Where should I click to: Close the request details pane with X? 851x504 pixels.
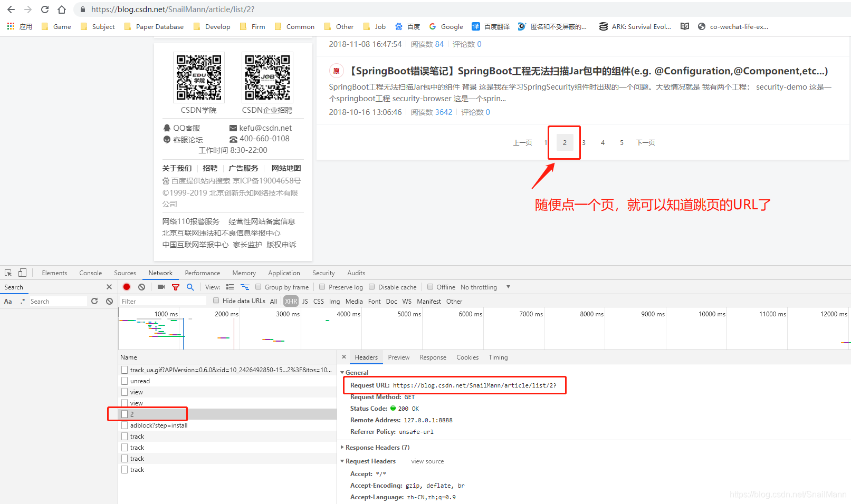click(x=344, y=357)
